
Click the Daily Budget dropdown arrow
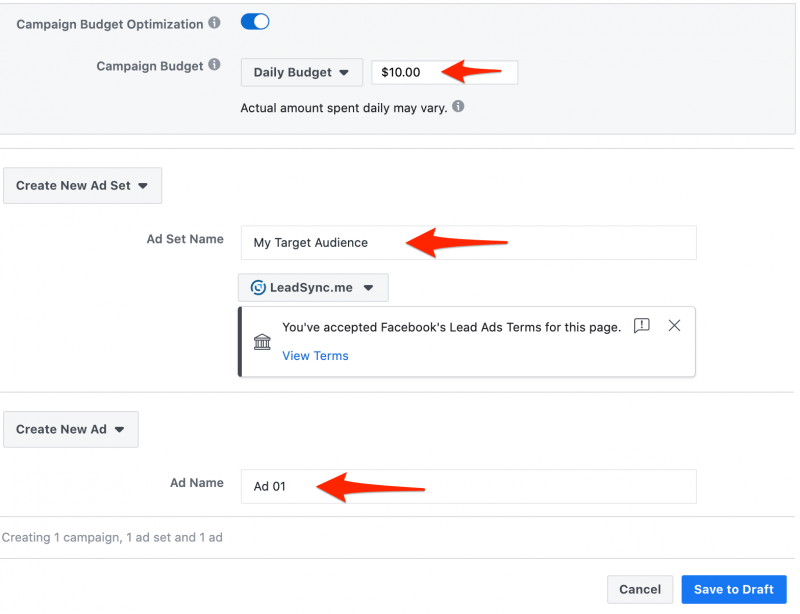point(344,72)
